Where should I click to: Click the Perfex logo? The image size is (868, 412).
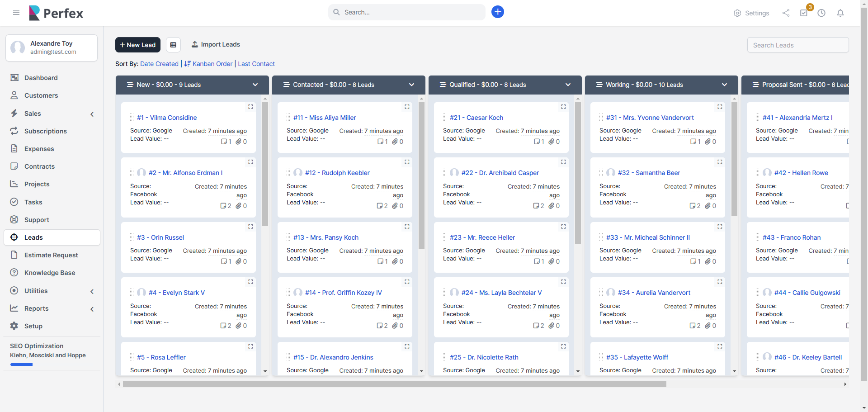pos(56,13)
